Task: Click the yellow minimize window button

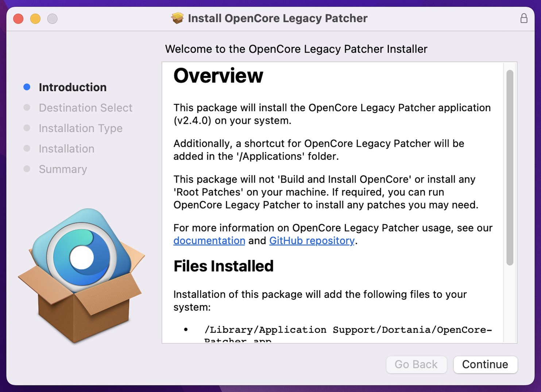Action: click(x=35, y=19)
